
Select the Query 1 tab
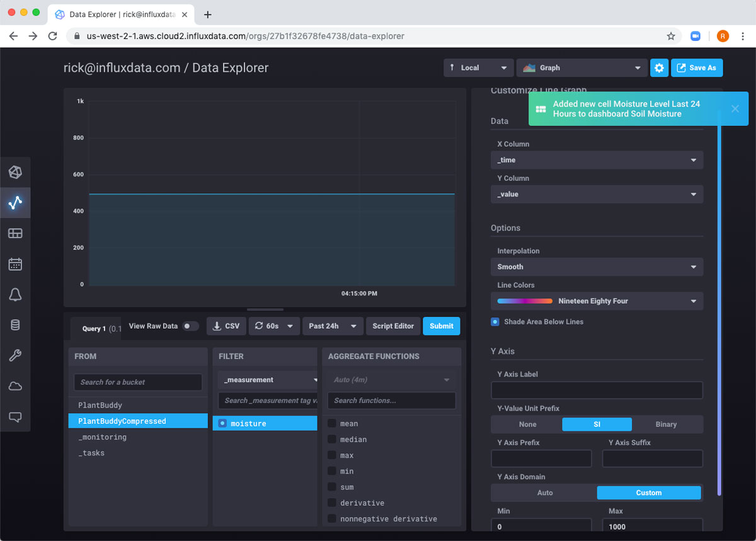[x=94, y=328]
